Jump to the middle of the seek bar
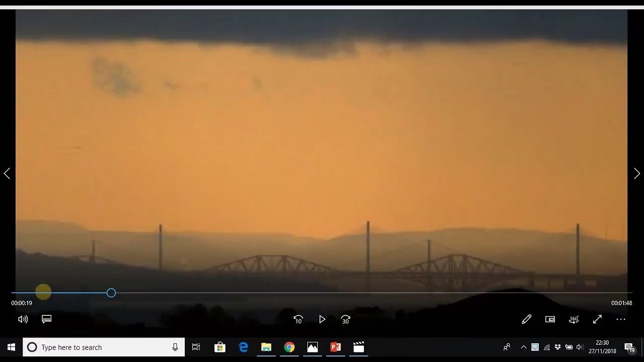 [322, 293]
